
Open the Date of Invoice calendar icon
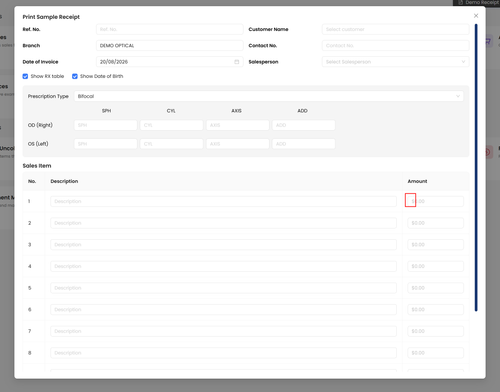click(x=237, y=62)
